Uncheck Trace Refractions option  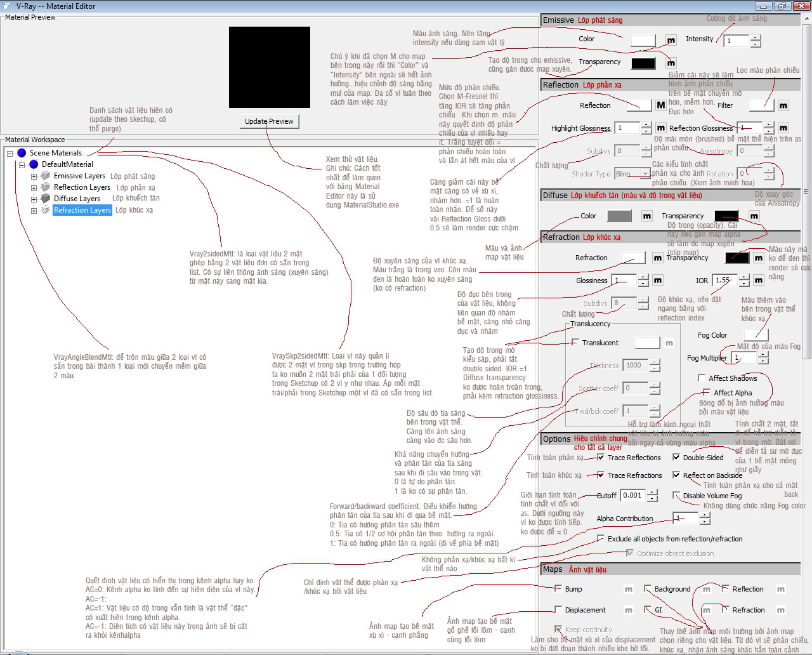[x=600, y=475]
